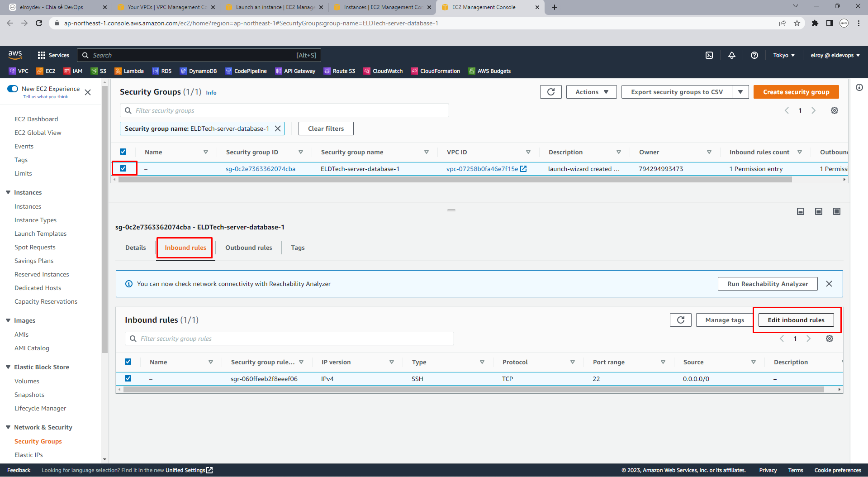
Task: Open VPC shortcut in favorites bar
Action: click(x=19, y=71)
